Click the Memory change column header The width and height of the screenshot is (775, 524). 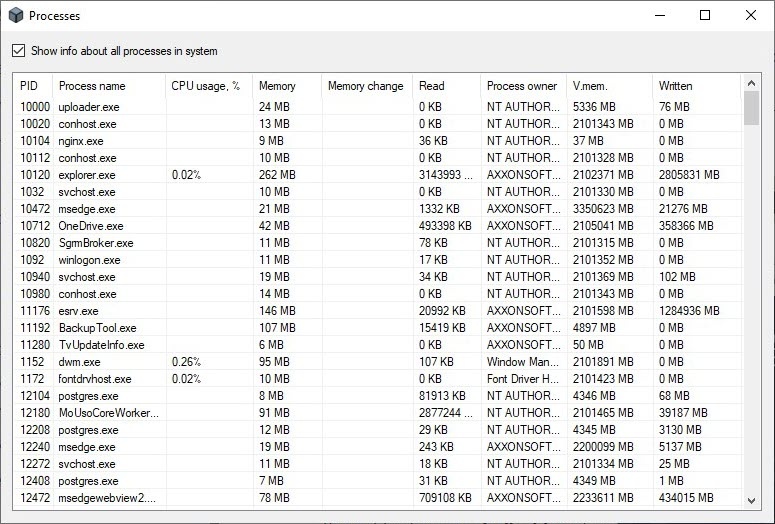[x=365, y=86]
